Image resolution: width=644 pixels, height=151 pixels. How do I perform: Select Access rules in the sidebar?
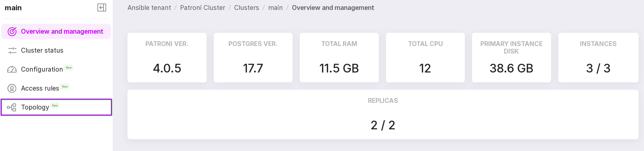click(40, 88)
